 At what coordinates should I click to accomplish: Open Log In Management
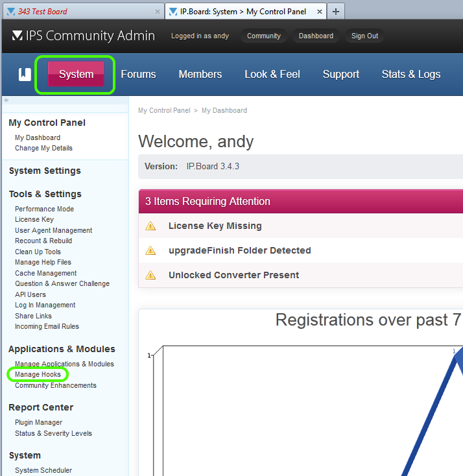pos(45,305)
